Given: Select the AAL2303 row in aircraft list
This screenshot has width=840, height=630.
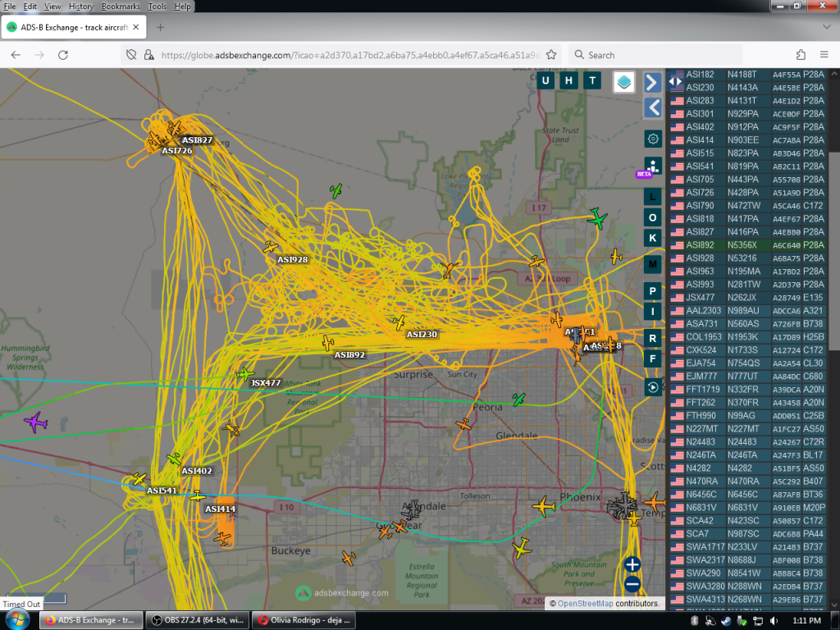Looking at the screenshot, I should [747, 311].
